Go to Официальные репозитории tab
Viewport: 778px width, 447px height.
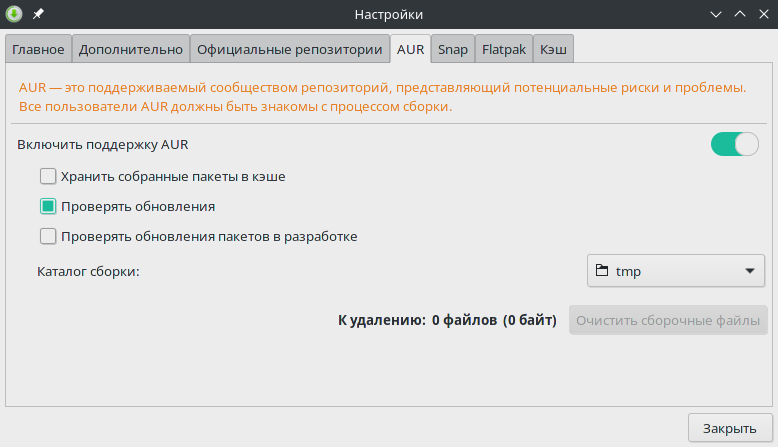[290, 49]
